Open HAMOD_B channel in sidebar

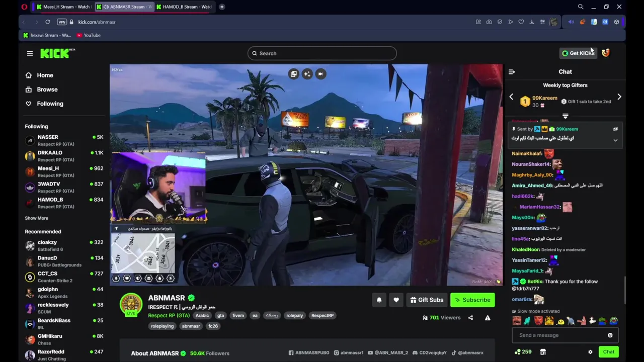coord(64,203)
